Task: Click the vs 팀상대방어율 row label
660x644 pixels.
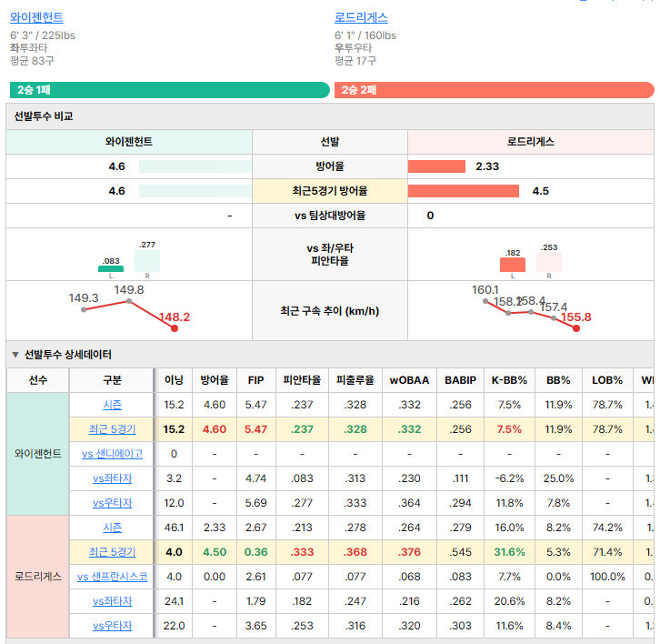Action: [x=330, y=216]
